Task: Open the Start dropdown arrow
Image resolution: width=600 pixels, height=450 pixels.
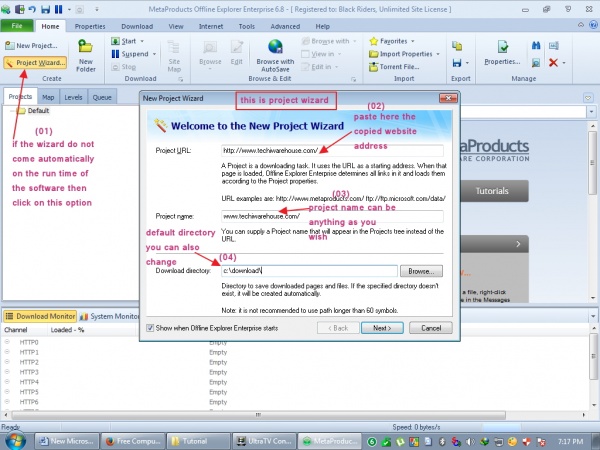Action: click(x=142, y=41)
